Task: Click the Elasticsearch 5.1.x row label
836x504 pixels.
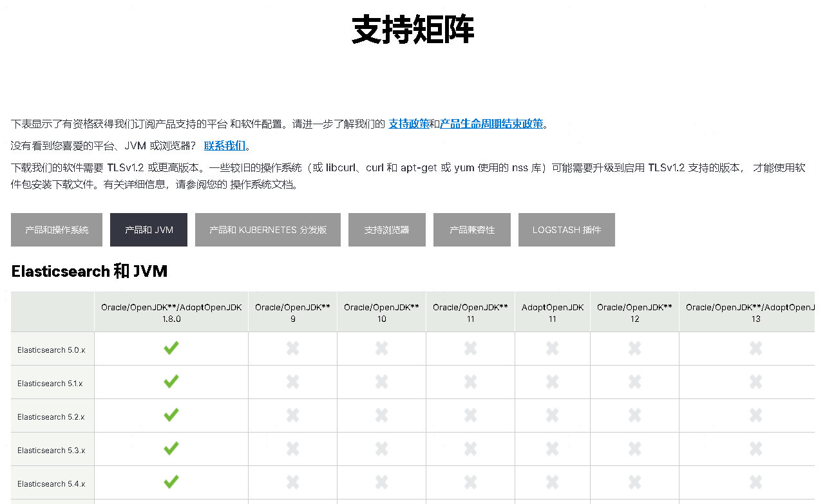Action: coord(50,384)
